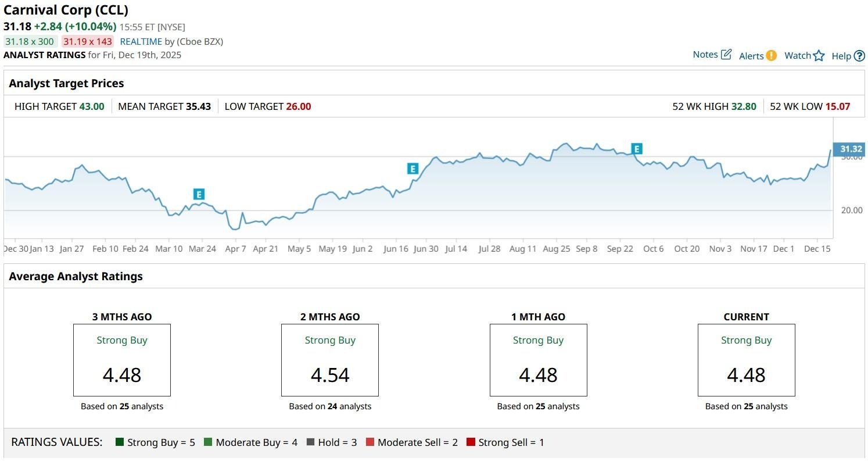868x461 pixels.
Task: Click the September earnings E marker
Action: tap(637, 149)
